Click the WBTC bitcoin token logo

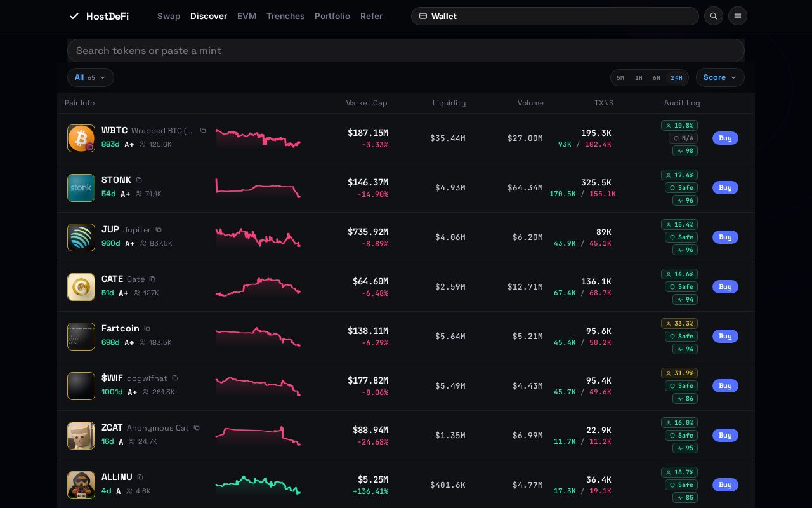click(81, 138)
